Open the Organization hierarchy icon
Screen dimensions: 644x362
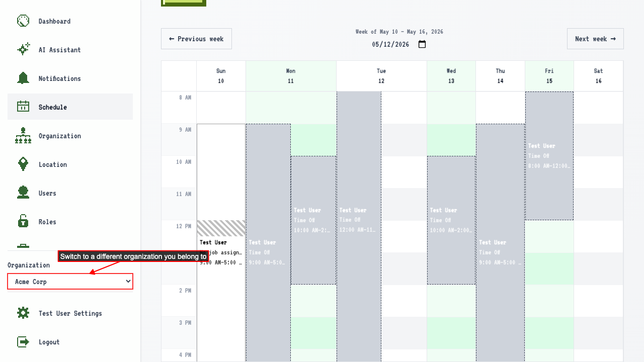point(23,136)
